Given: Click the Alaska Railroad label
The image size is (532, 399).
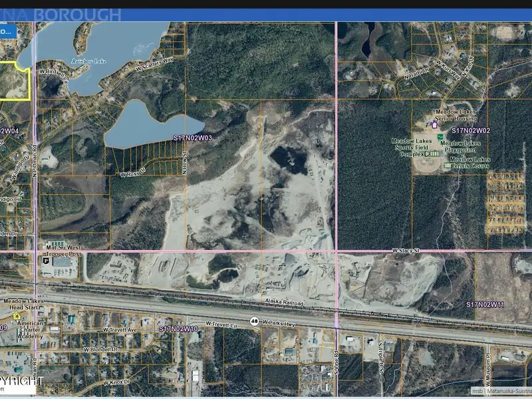Looking at the screenshot, I should tap(284, 303).
